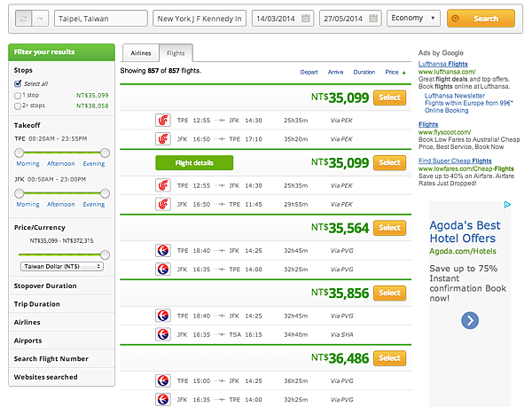Screen dimensions: 532x407
Task: Click the green Flight details button
Action: [x=194, y=163]
